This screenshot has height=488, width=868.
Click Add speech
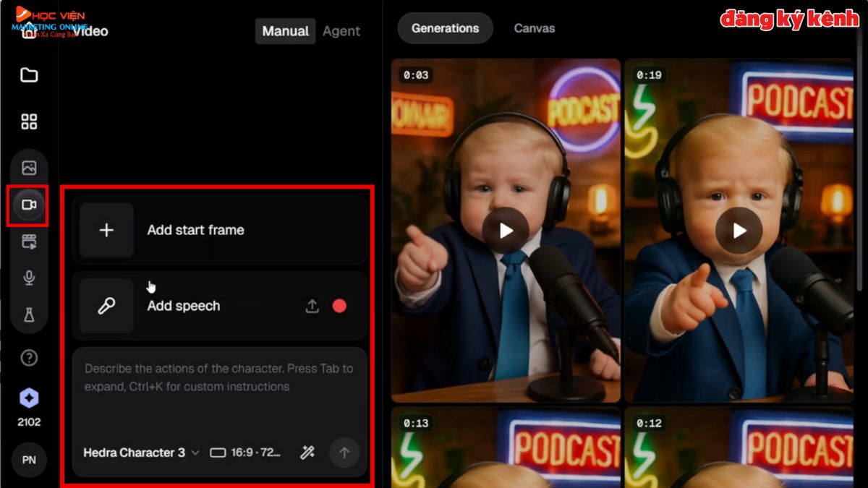(183, 306)
